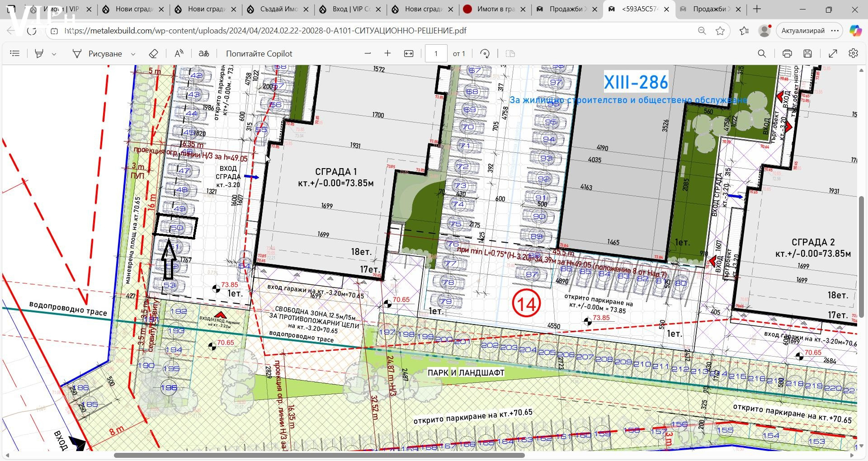Viewport: 868px width, 461px height.
Task: Open the Рисуване pen options dropdown
Action: (133, 54)
